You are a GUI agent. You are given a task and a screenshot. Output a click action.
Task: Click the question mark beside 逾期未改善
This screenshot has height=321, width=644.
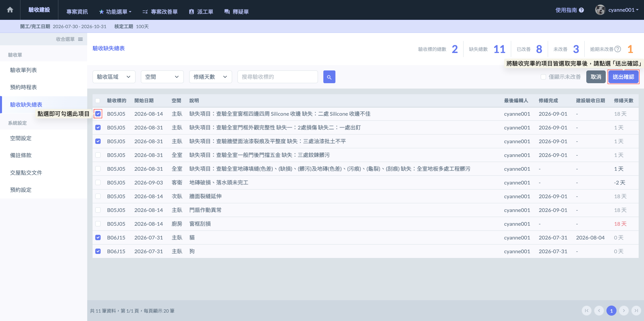pyautogui.click(x=618, y=49)
